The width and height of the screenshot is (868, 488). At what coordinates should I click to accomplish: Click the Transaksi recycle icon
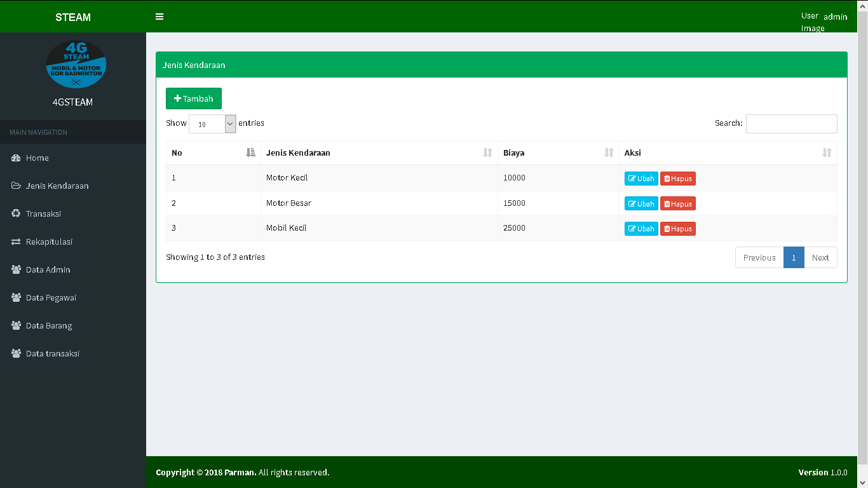pos(16,213)
